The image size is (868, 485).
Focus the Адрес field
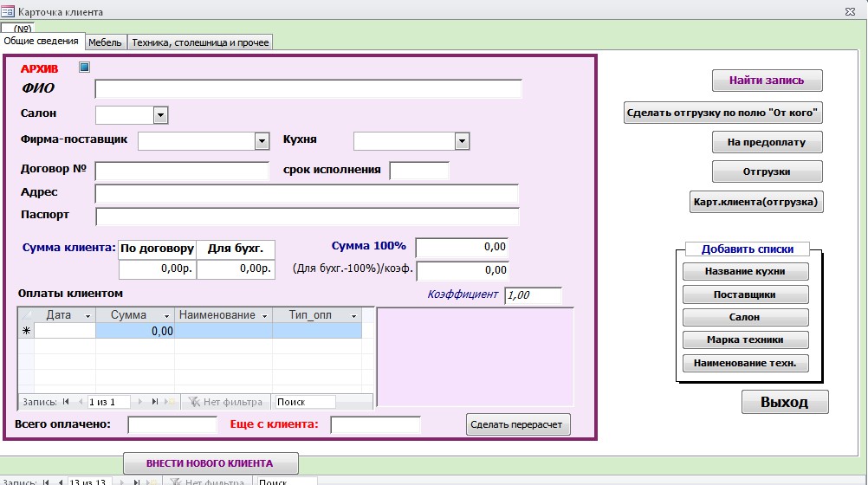click(x=307, y=194)
